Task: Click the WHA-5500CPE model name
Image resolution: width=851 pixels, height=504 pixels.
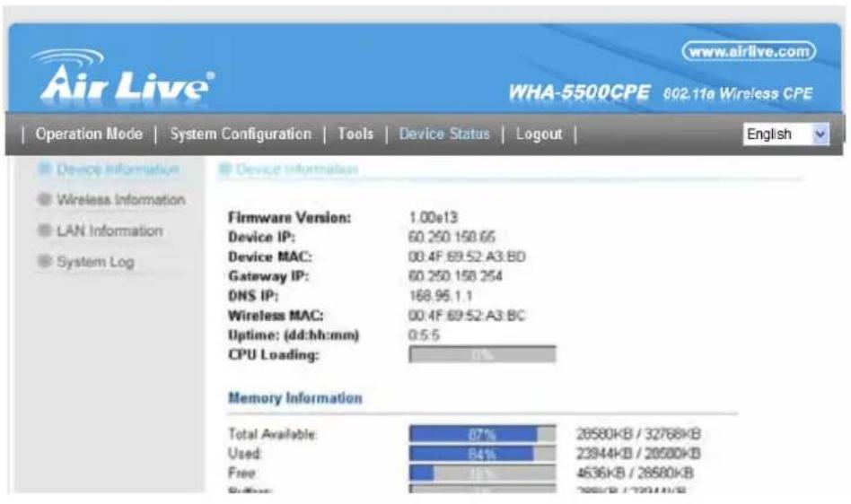Action: coord(579,92)
